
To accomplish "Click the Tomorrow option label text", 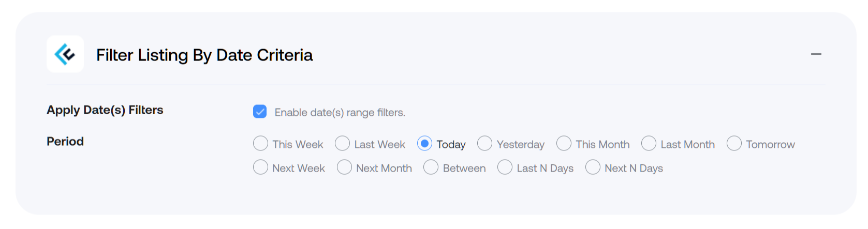I will (x=770, y=144).
